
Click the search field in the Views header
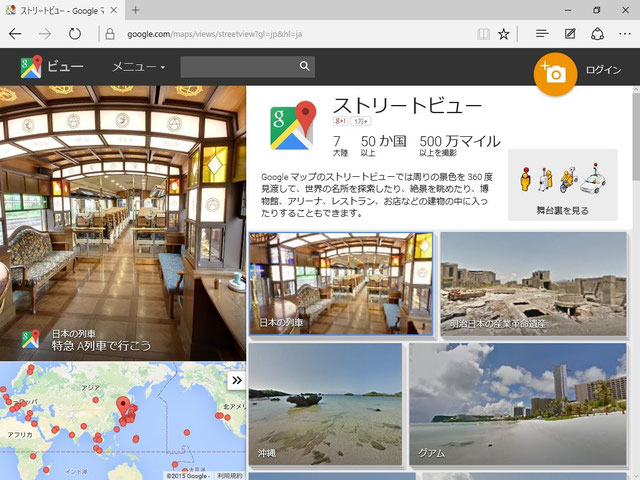247,67
